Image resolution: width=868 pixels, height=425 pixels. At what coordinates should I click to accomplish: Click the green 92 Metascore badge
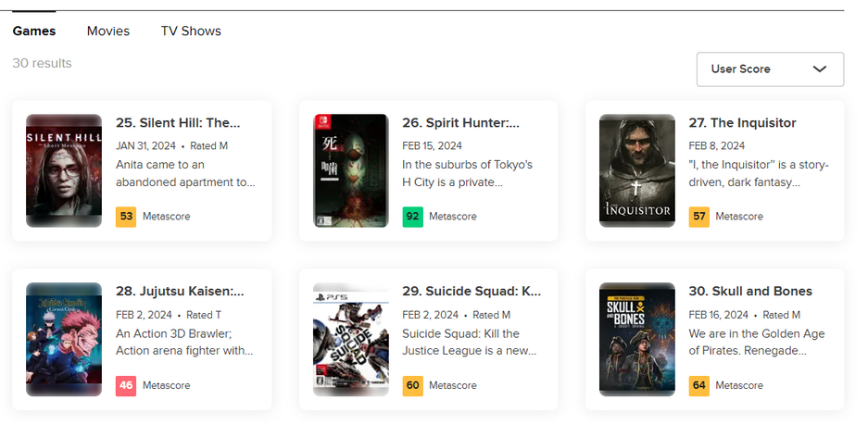(x=412, y=217)
